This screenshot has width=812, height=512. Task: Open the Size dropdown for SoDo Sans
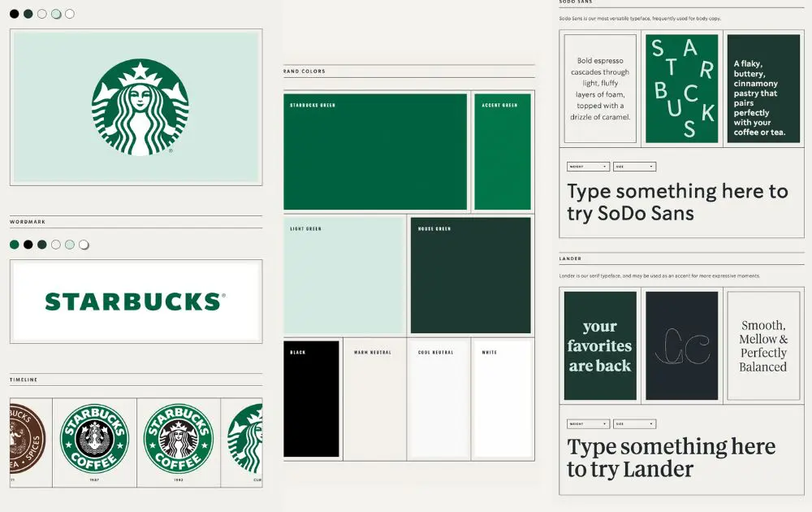(x=634, y=167)
